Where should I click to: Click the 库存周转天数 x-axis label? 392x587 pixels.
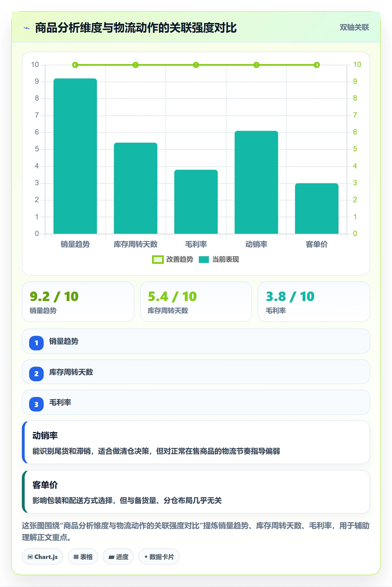click(136, 244)
